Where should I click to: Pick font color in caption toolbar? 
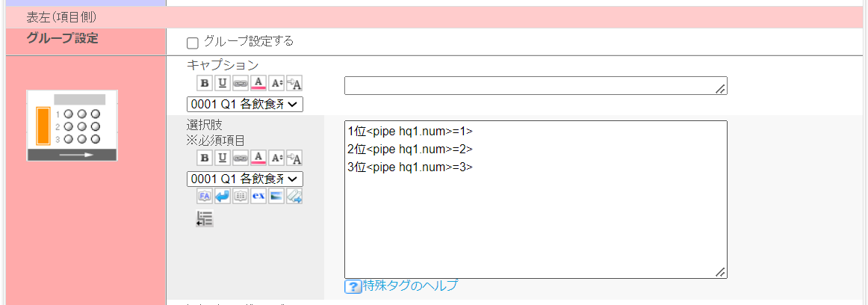click(x=258, y=83)
